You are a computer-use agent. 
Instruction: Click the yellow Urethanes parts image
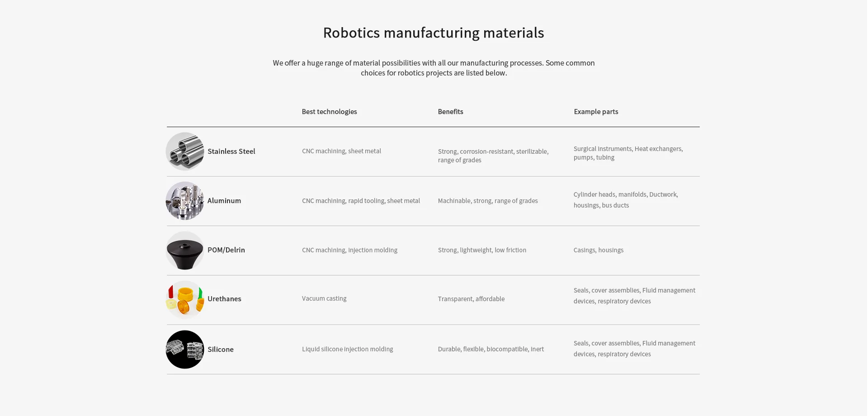(185, 299)
